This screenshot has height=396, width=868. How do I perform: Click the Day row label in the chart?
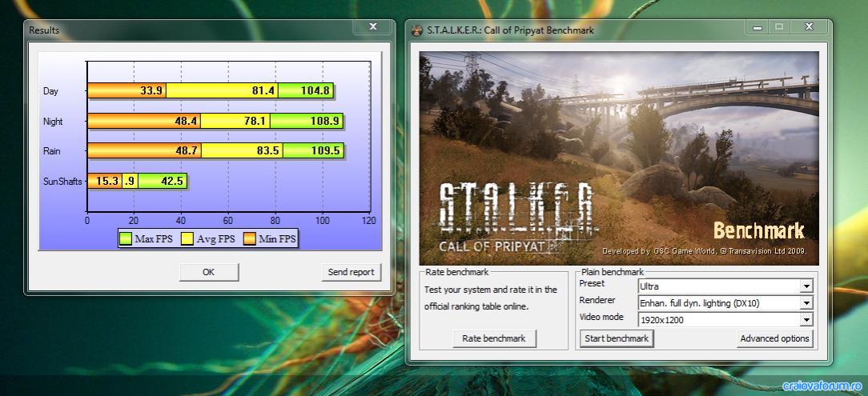point(50,91)
